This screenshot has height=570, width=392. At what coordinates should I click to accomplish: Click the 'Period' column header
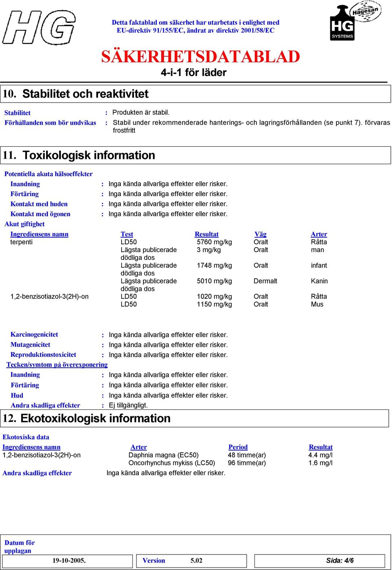pyautogui.click(x=238, y=447)
